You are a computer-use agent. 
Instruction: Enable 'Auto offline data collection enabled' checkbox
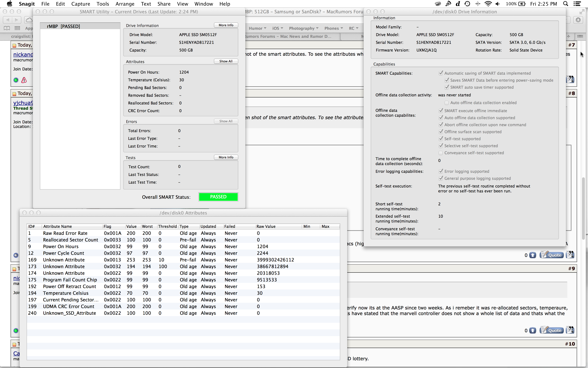tap(447, 103)
